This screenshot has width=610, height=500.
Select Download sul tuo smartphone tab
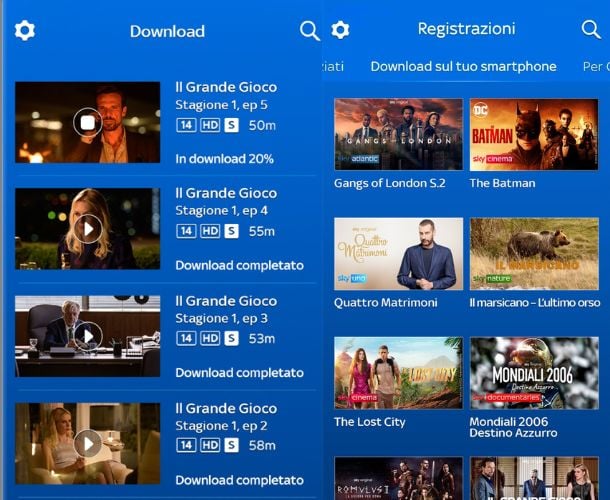463,67
